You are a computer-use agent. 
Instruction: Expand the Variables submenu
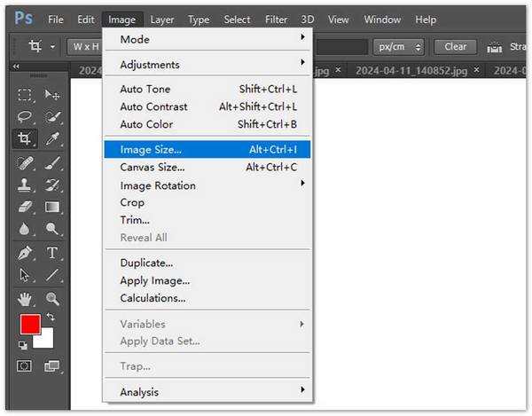[207, 324]
